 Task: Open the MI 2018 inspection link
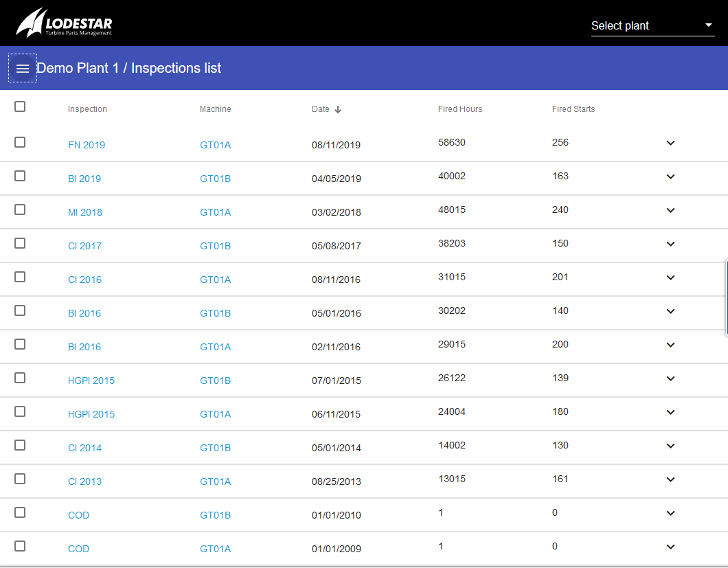pyautogui.click(x=85, y=212)
